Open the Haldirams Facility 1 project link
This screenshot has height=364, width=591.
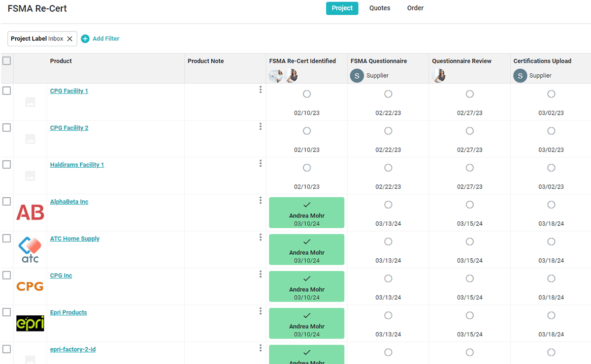click(x=77, y=164)
